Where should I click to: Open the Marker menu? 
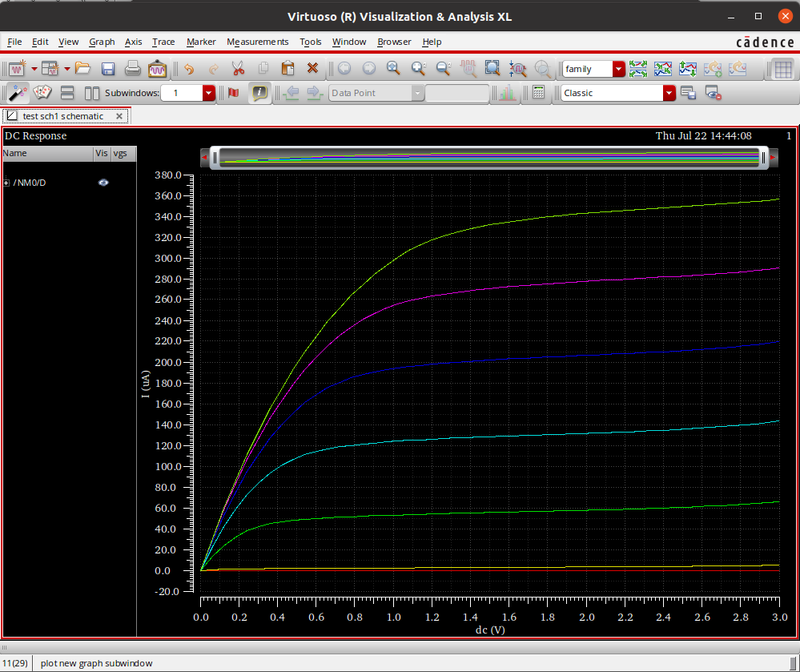201,42
